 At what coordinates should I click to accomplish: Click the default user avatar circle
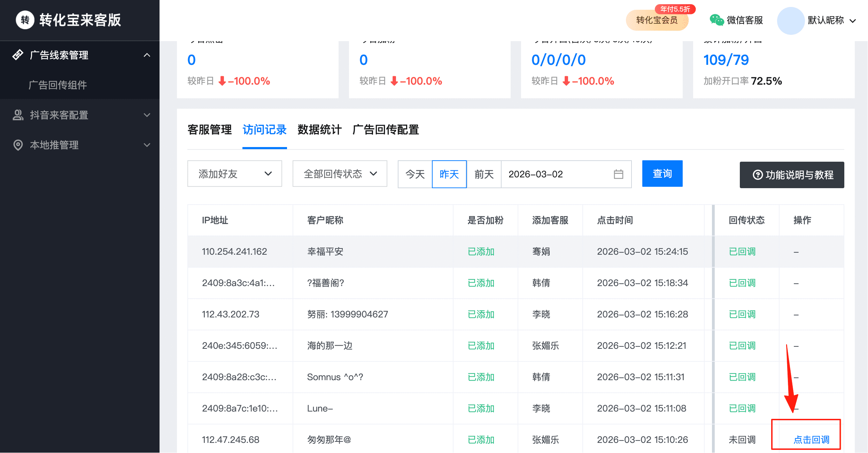pyautogui.click(x=790, y=21)
